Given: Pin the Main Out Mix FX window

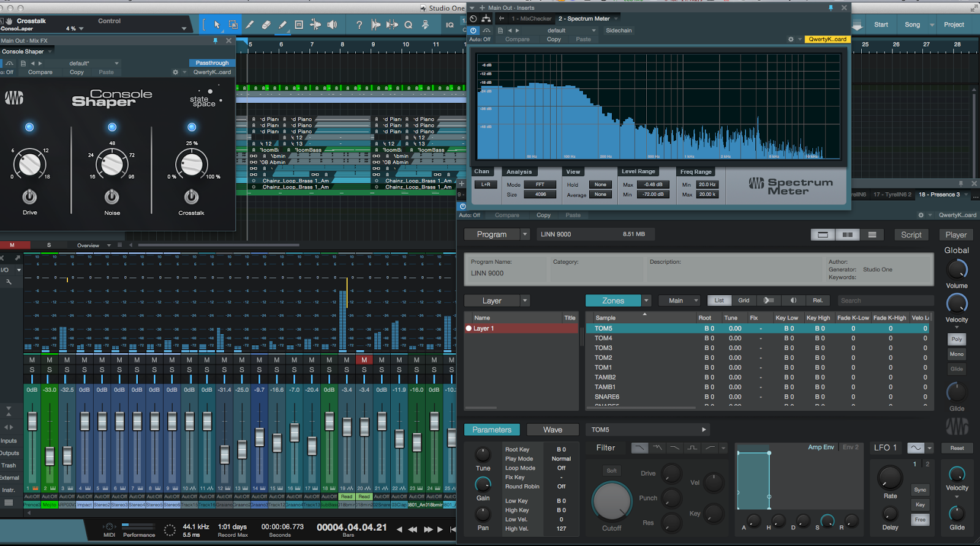Looking at the screenshot, I should click(x=215, y=40).
